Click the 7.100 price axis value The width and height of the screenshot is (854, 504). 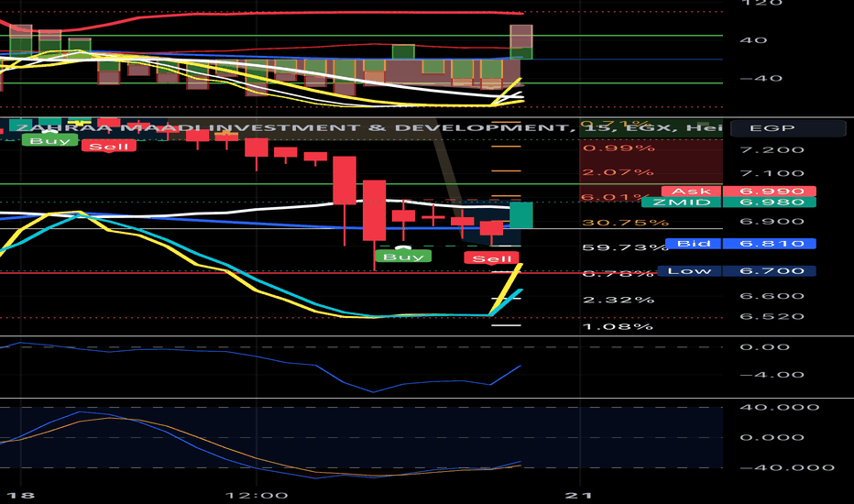(x=772, y=173)
